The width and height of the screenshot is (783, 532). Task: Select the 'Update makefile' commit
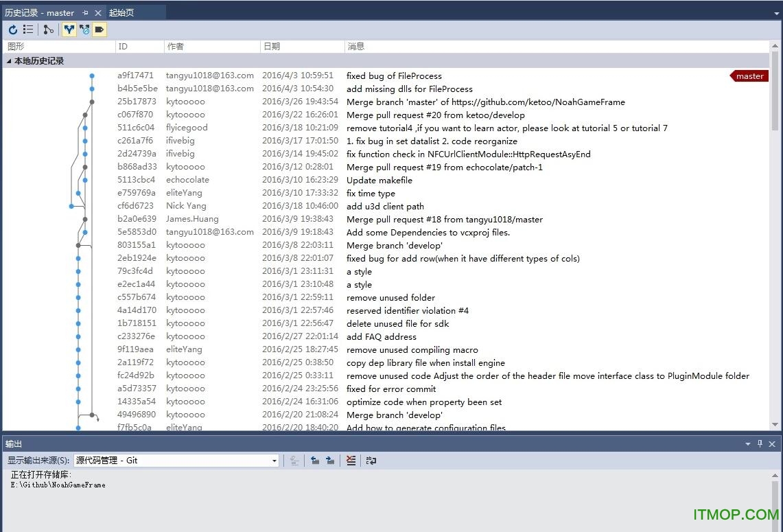point(386,180)
